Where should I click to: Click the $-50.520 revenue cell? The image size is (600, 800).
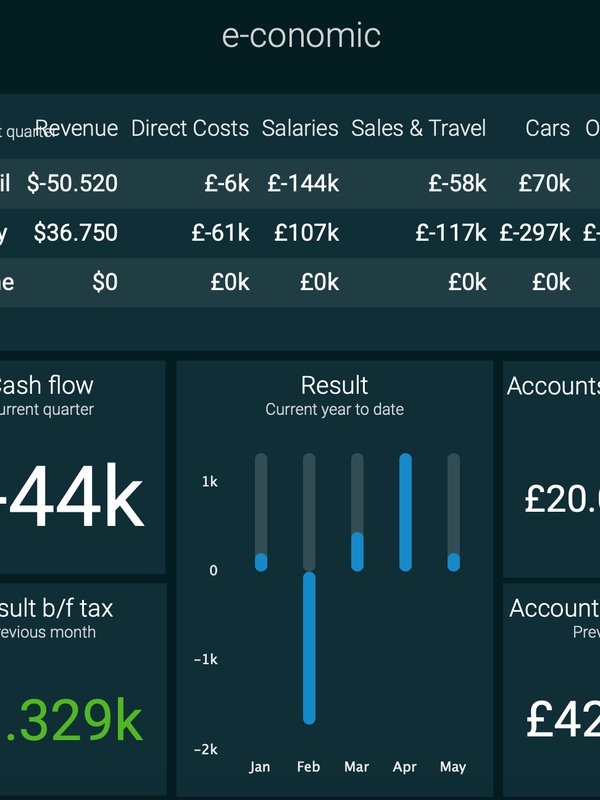pos(72,183)
